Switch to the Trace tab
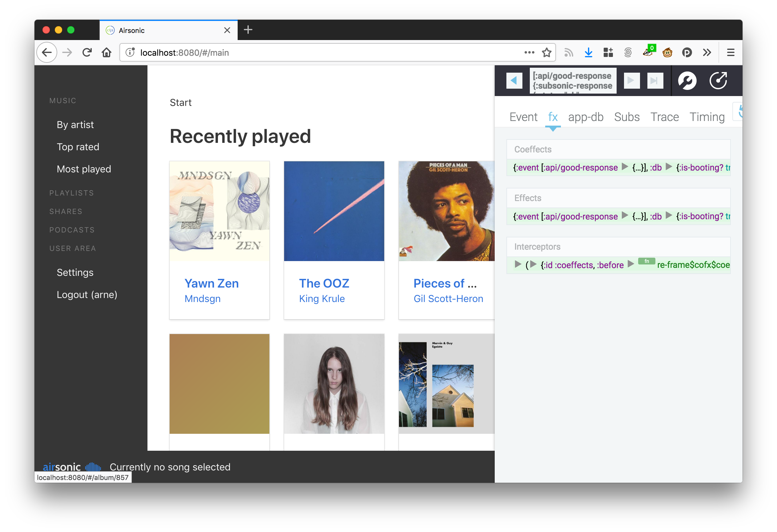 [x=664, y=117]
